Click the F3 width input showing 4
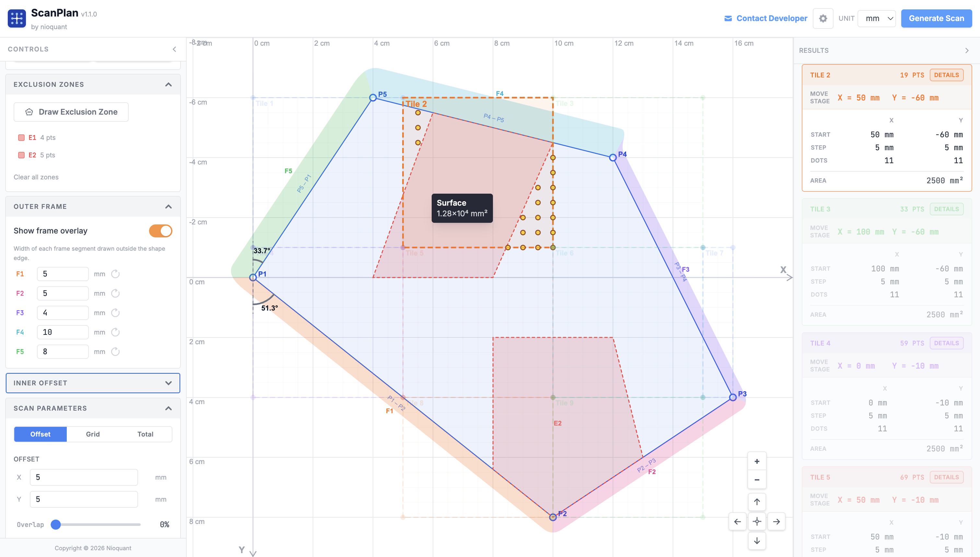 tap(63, 313)
